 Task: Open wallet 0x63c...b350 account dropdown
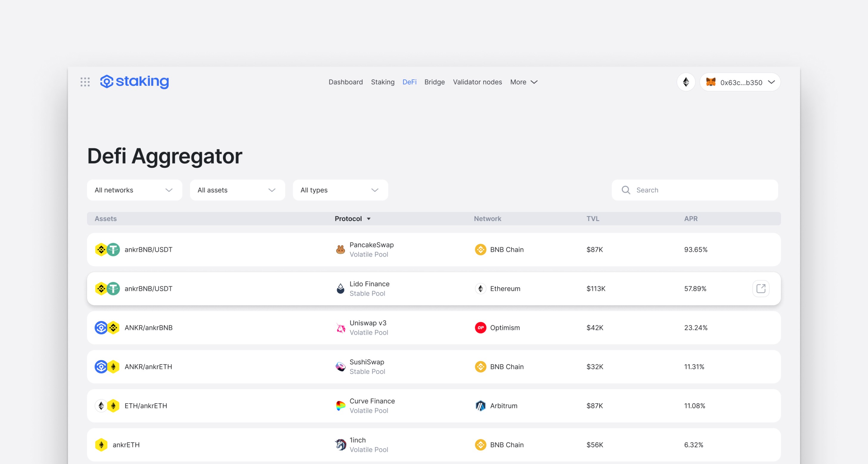tap(740, 82)
